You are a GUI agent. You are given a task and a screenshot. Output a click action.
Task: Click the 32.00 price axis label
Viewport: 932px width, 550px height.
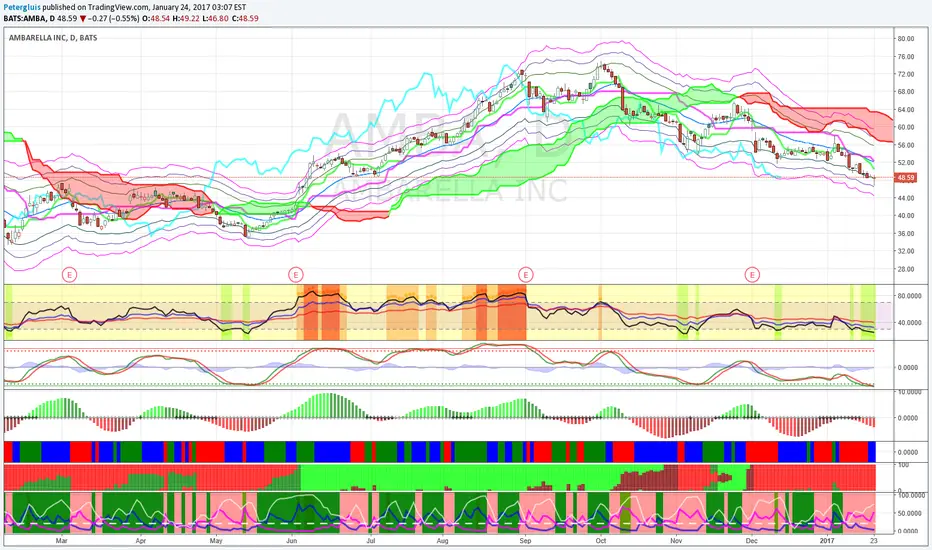coord(906,251)
